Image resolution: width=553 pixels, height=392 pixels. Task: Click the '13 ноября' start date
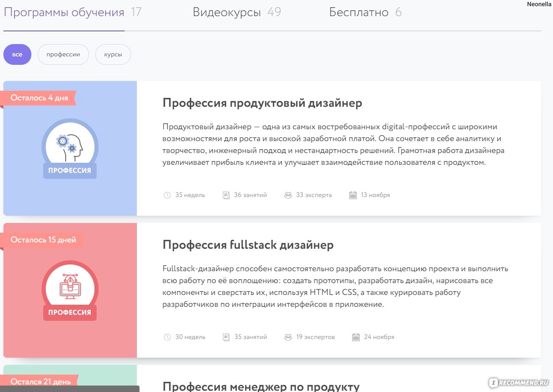pyautogui.click(x=375, y=195)
